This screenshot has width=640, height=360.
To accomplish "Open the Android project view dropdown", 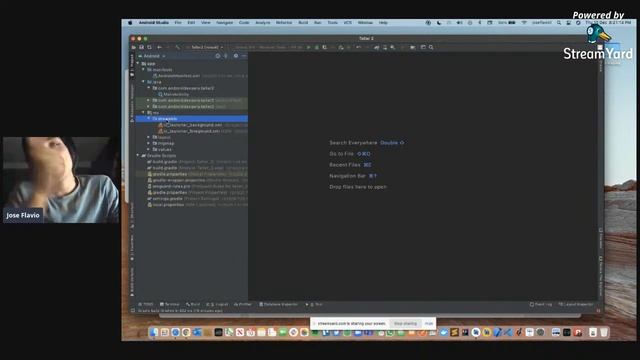I will coord(152,56).
